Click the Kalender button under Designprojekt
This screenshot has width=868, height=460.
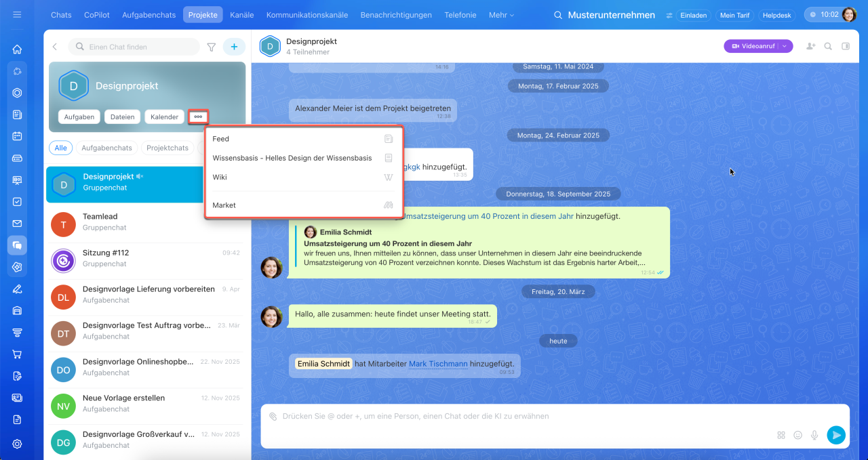point(164,117)
